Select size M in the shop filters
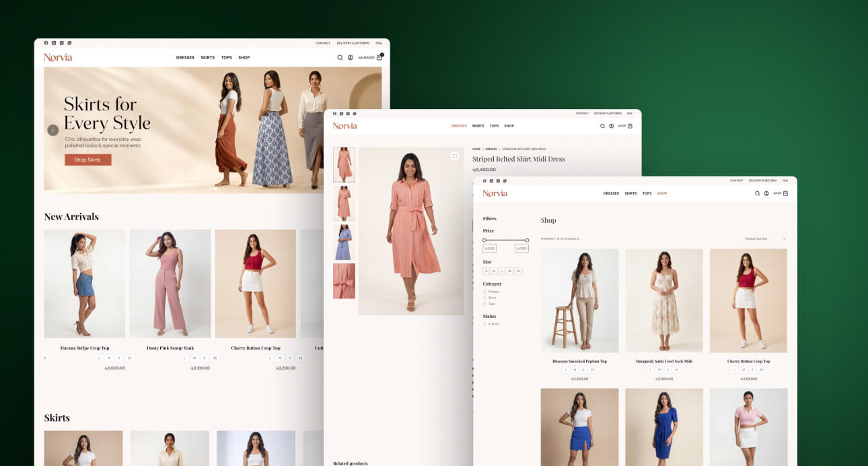This screenshot has width=868, height=466. click(x=494, y=271)
